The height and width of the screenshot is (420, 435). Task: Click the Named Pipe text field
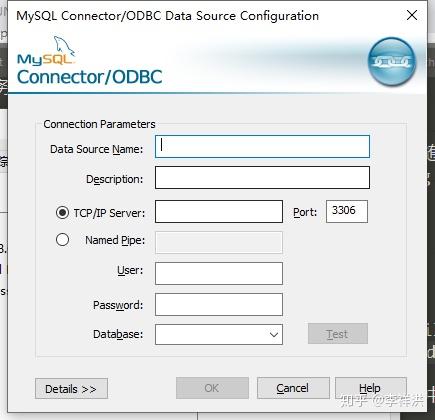tap(219, 243)
